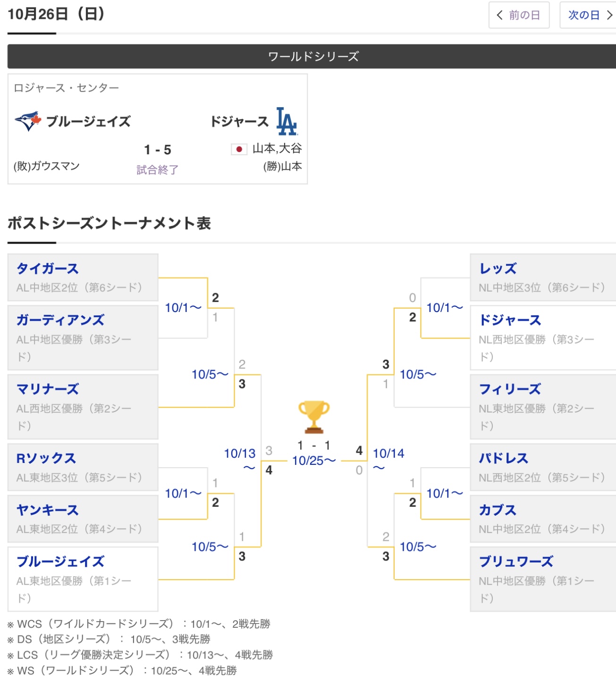Open the マリナーズ team link
616x690 pixels.
(x=48, y=389)
